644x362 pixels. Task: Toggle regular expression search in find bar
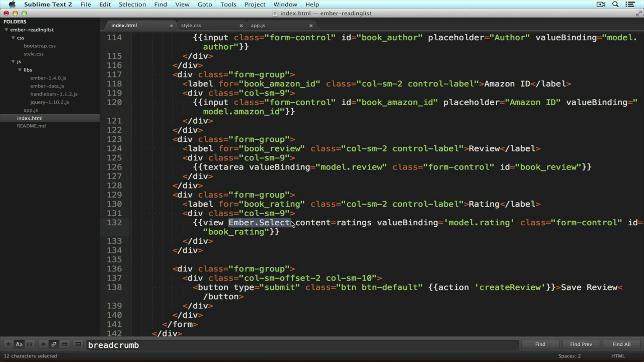tap(8, 344)
